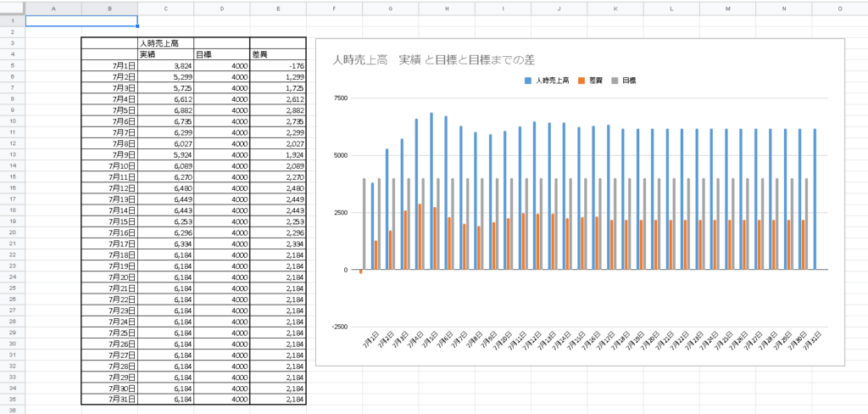Click the blue 人時売上高 legend swatch
Viewport: 868px width, 414px height.
[527, 81]
